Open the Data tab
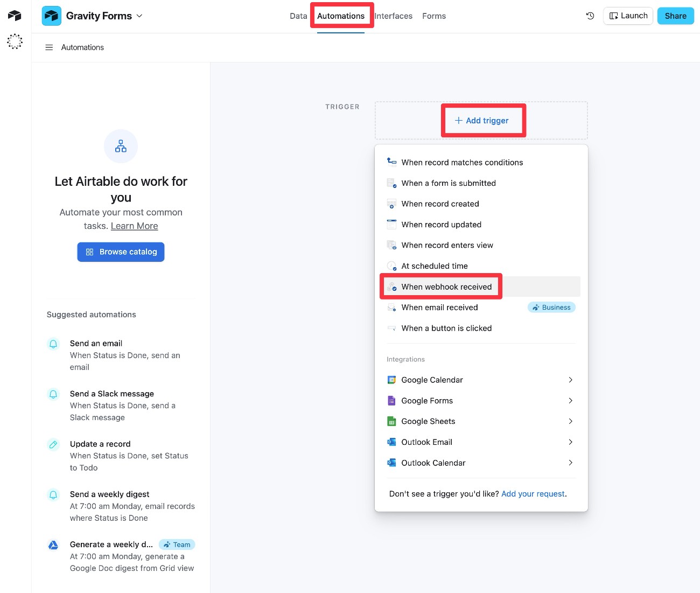Screen dimensions: 700x593 298,16
